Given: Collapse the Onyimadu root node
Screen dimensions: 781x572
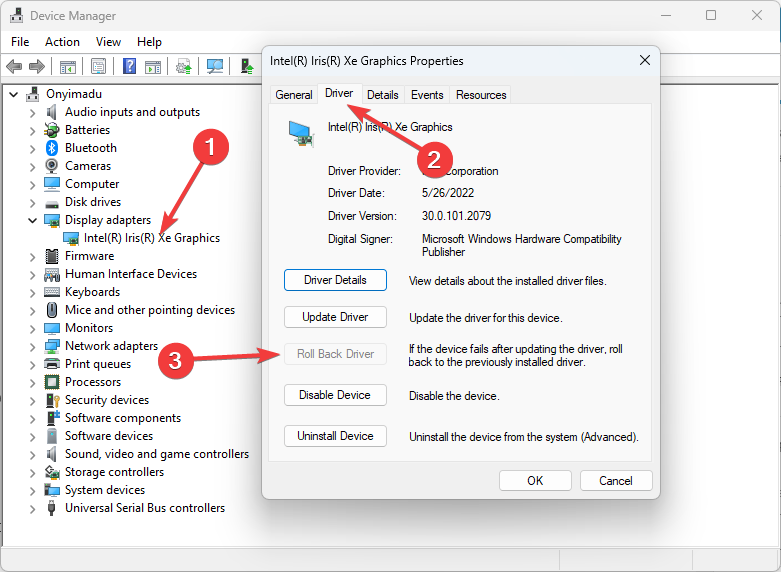Looking at the screenshot, I should pyautogui.click(x=13, y=94).
